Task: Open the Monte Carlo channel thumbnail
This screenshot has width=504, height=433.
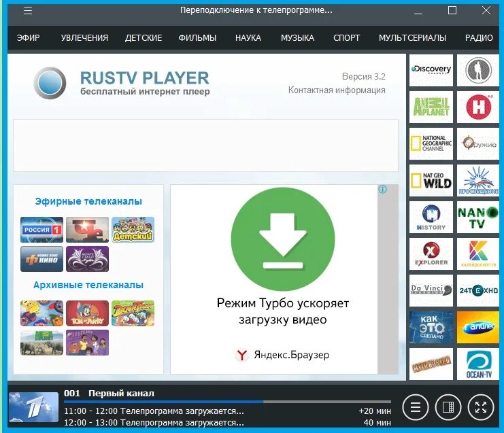Action: (88, 259)
